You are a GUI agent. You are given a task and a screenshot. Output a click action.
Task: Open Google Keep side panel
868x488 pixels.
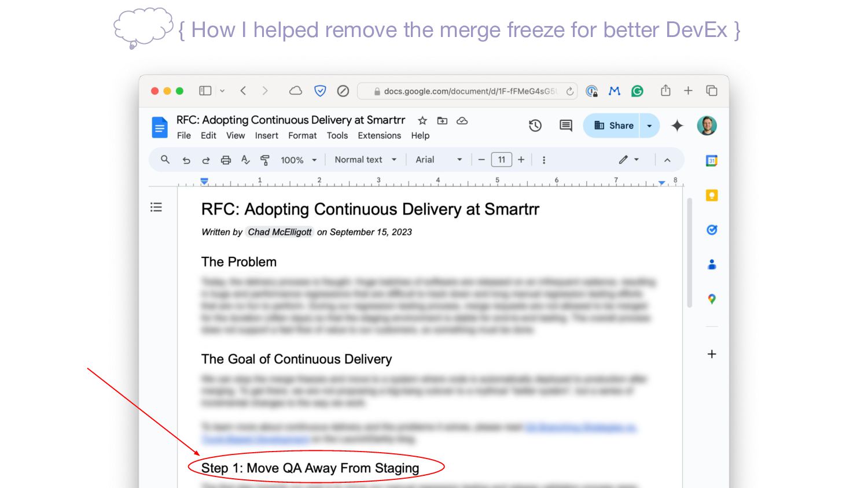(x=712, y=195)
